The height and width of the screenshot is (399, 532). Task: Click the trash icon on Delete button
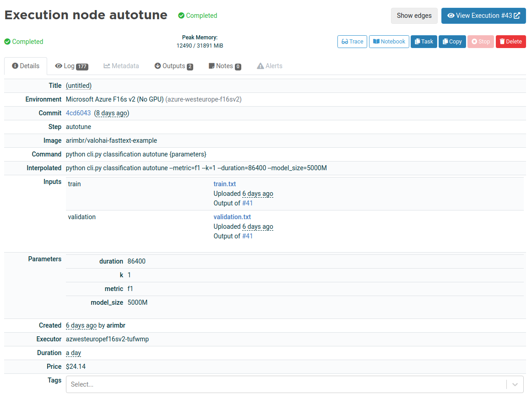point(502,41)
